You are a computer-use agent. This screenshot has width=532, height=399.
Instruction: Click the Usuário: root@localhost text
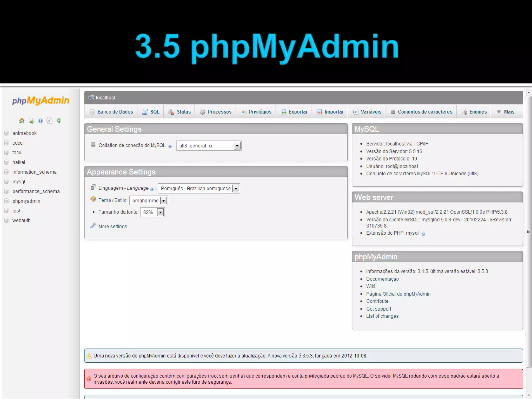pos(392,166)
